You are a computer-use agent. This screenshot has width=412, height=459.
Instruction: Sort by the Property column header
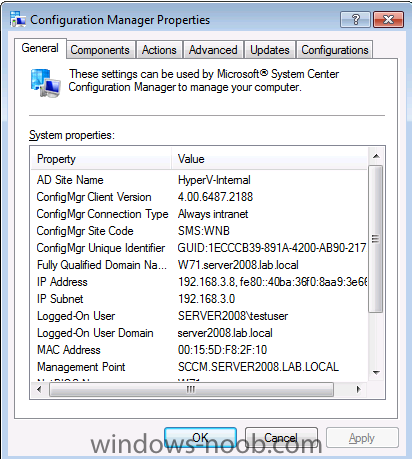pos(101,159)
